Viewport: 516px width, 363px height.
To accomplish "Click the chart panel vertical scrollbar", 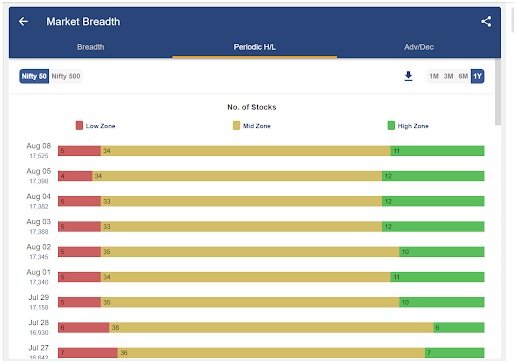I will pyautogui.click(x=498, y=92).
